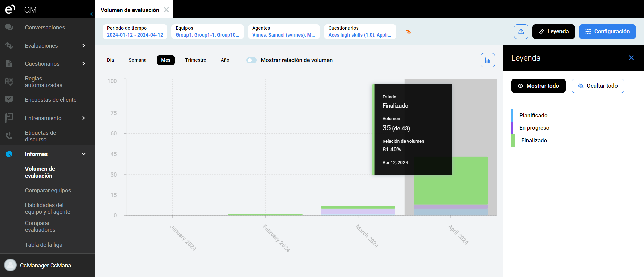Toggle Planificado legend series visibility

pos(533,115)
